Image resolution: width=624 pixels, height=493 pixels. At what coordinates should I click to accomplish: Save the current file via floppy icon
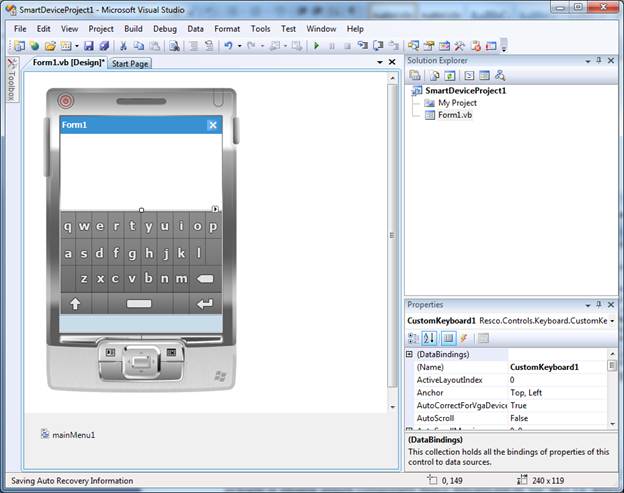pyautogui.click(x=88, y=46)
